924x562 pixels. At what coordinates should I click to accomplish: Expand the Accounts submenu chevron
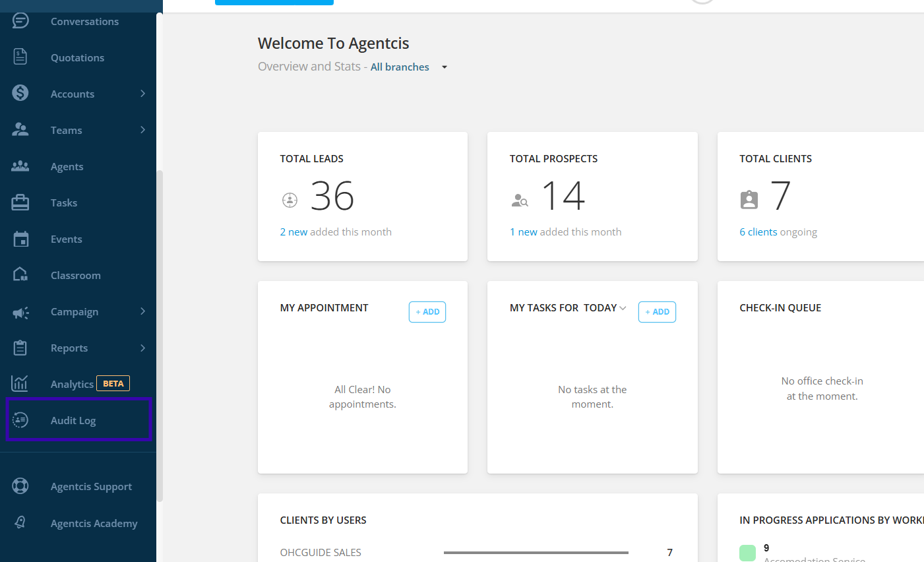point(142,94)
